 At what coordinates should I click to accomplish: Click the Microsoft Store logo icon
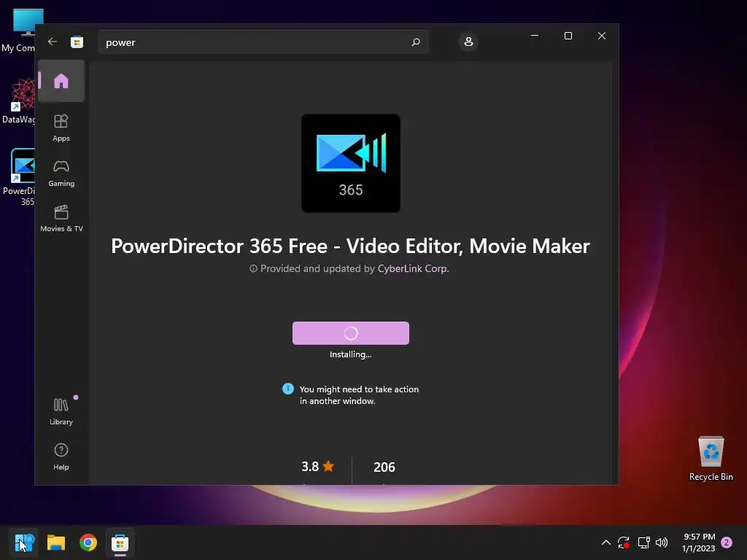77,42
